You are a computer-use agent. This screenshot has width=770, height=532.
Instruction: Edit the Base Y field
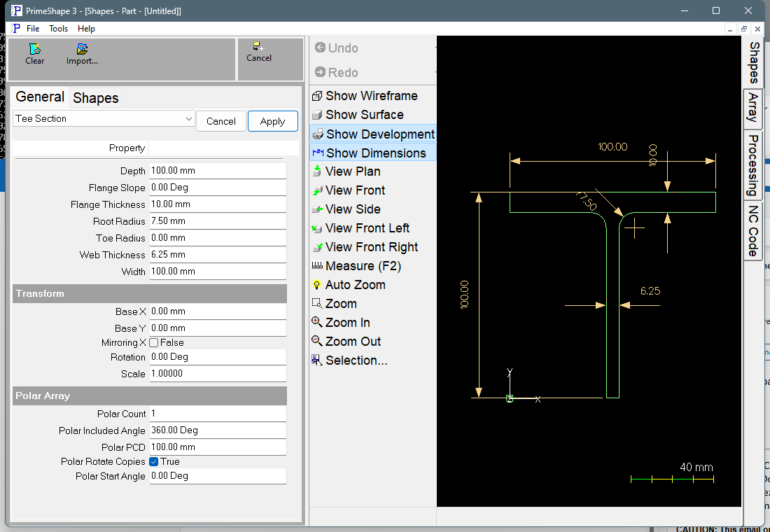218,328
